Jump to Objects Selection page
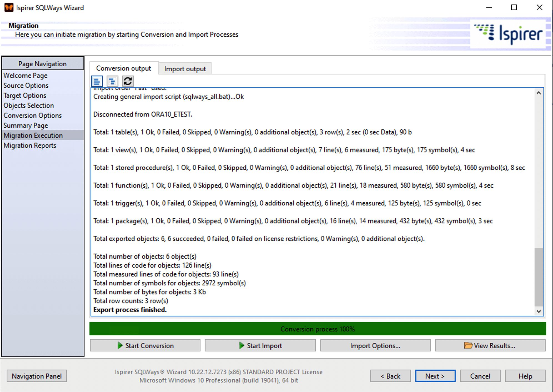This screenshot has height=392, width=553. click(29, 105)
